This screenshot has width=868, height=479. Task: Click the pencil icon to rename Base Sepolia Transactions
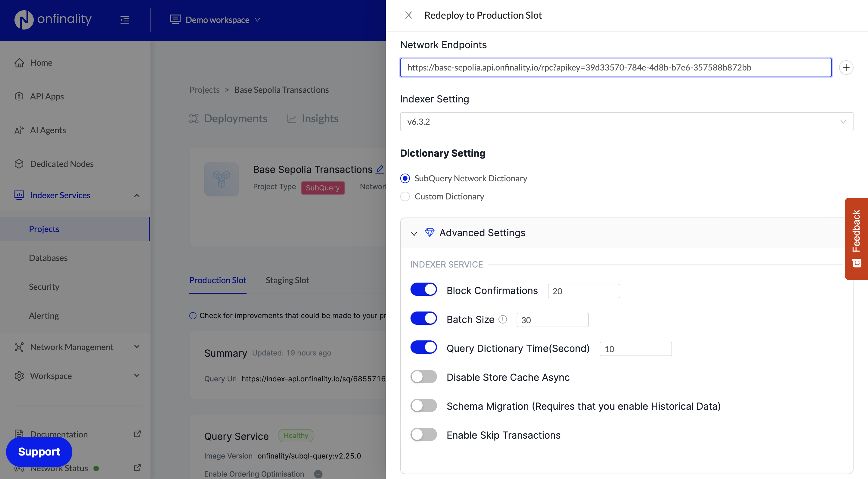[380, 169]
